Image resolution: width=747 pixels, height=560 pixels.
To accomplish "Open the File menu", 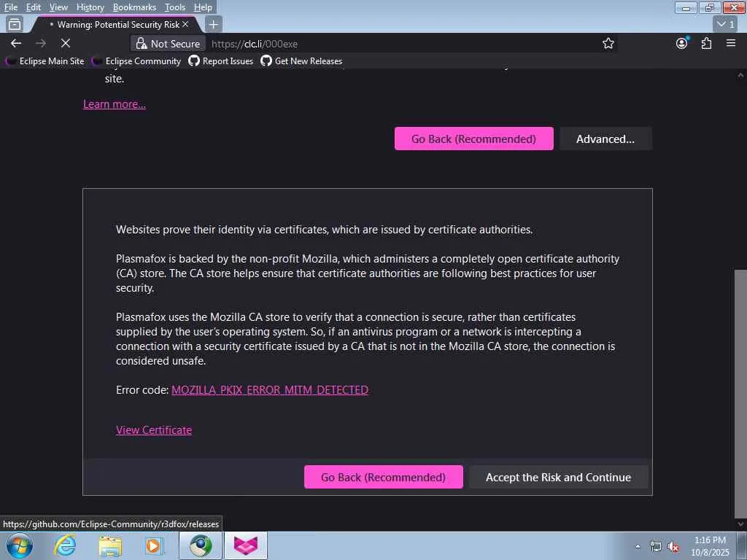I will (10, 7).
